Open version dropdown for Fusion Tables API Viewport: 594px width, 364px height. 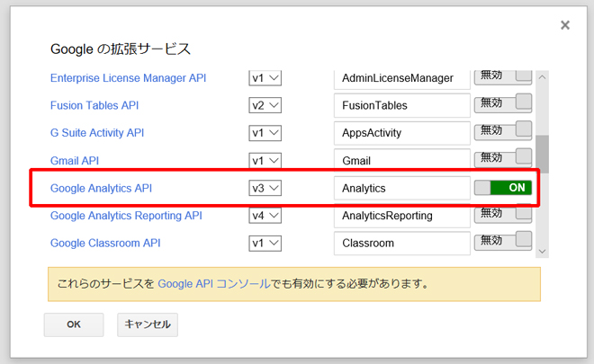pyautogui.click(x=265, y=105)
